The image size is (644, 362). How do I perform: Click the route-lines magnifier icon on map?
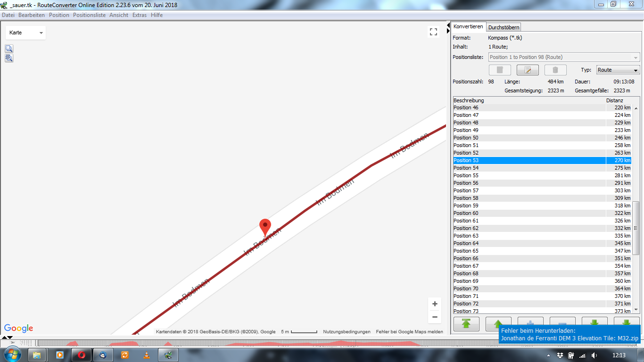coord(9,58)
